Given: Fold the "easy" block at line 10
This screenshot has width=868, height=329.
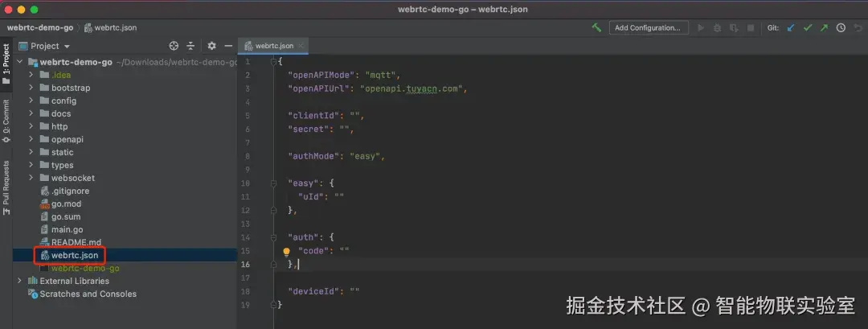Looking at the screenshot, I should [x=273, y=183].
